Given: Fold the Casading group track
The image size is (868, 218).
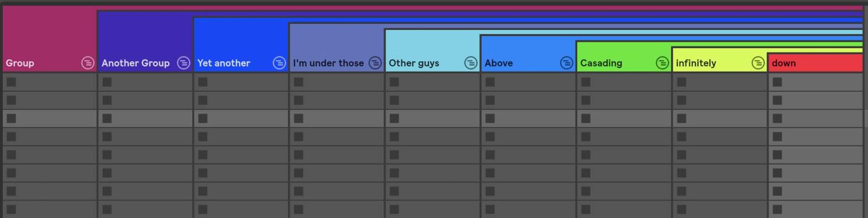Looking at the screenshot, I should pos(662,63).
